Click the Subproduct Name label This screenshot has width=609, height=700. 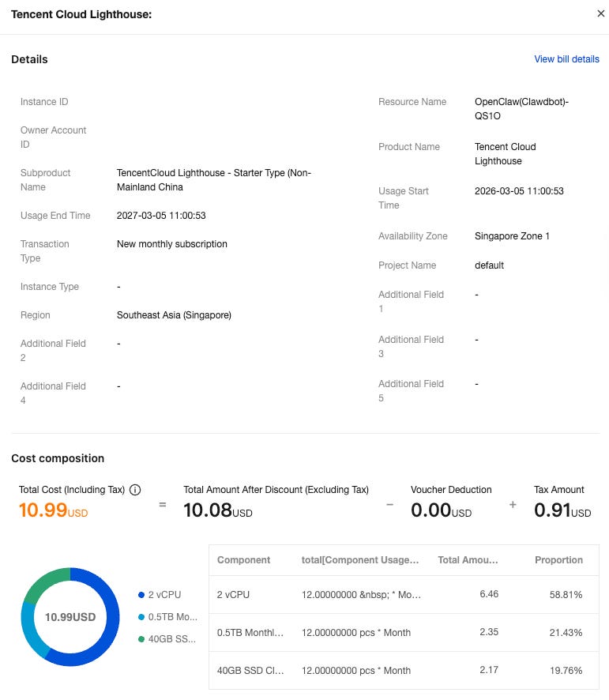tap(46, 180)
